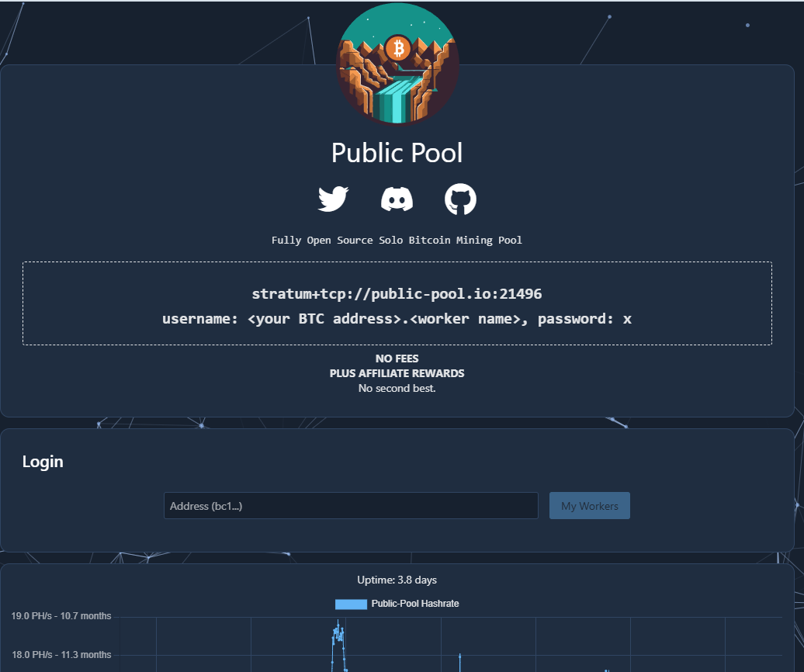Click the Login heading
The height and width of the screenshot is (672, 804).
[x=43, y=462]
